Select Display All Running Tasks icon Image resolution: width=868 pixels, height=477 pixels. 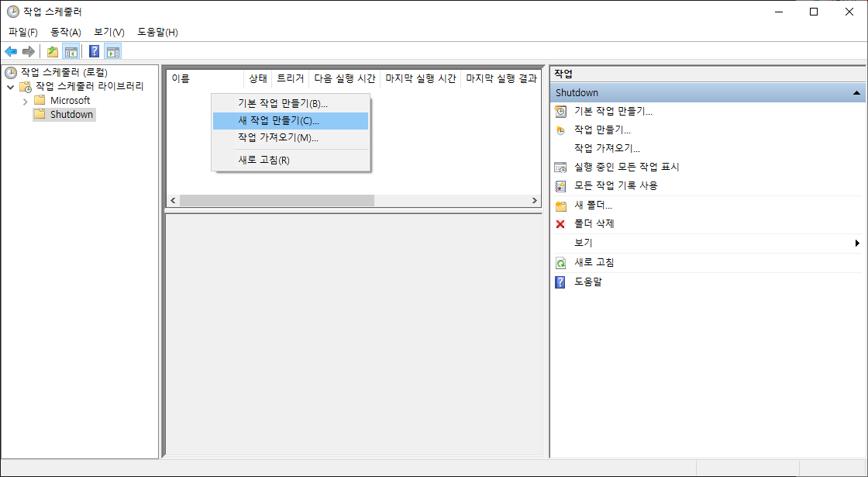click(560, 167)
